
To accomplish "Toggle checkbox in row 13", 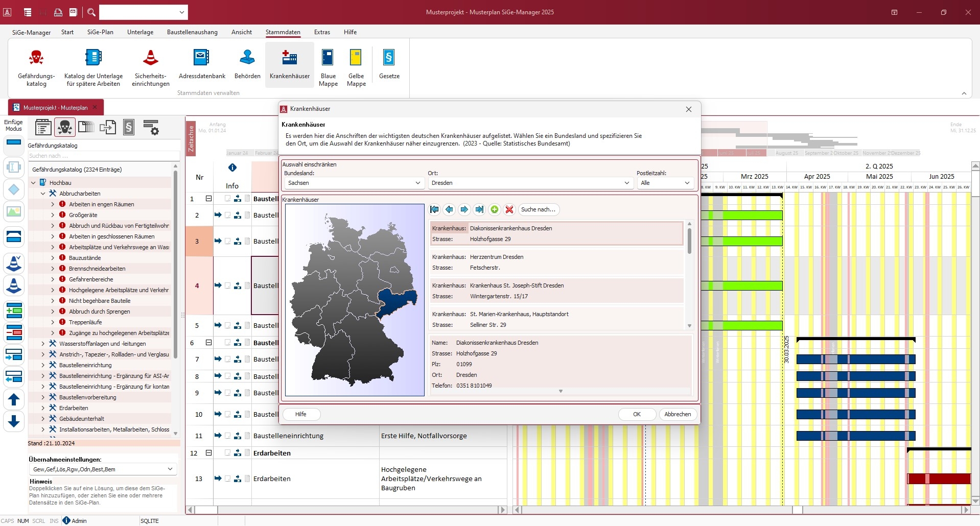I will coord(228,479).
